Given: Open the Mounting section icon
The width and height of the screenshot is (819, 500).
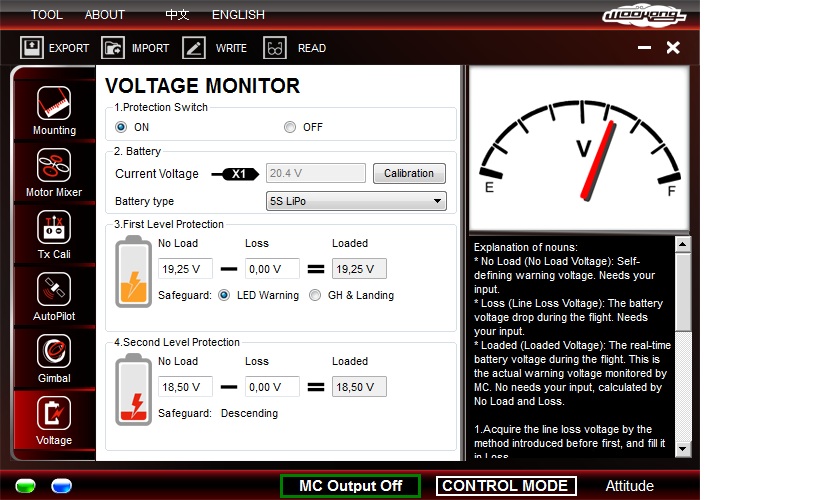Looking at the screenshot, I should click(x=54, y=103).
